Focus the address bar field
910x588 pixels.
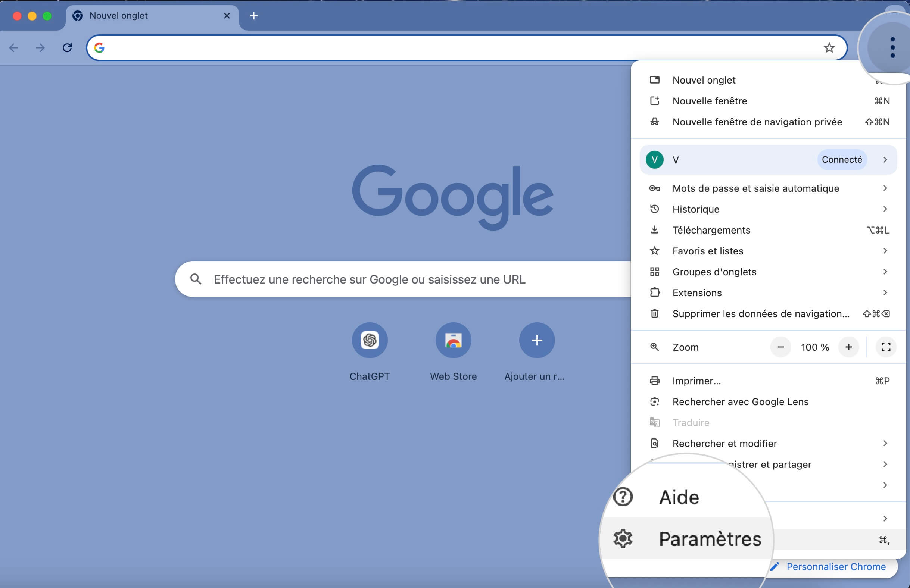467,48
